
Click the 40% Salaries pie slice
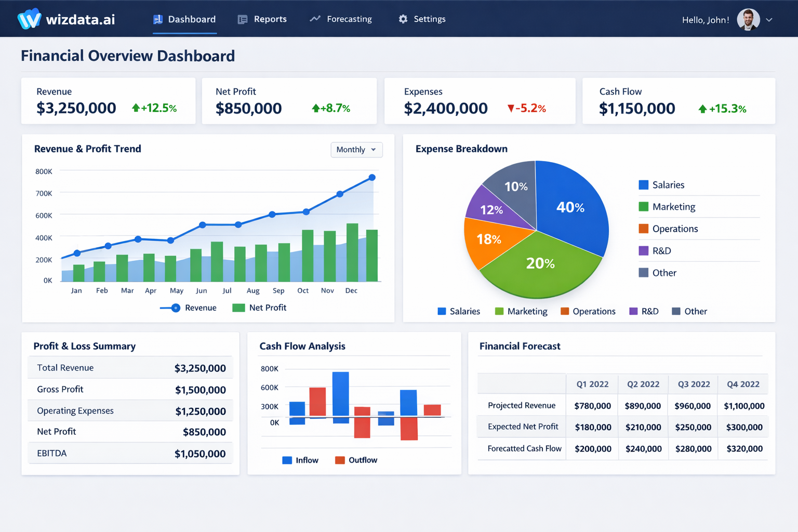(x=571, y=208)
